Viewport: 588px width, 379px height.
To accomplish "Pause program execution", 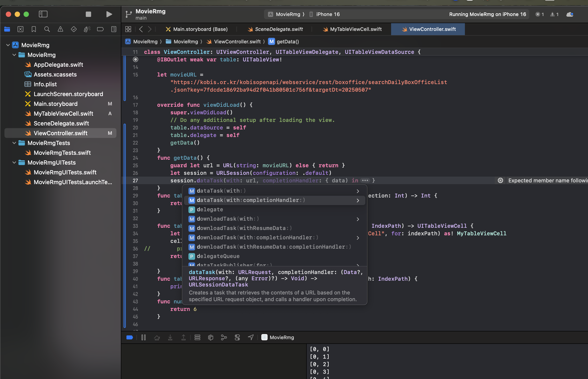I will point(144,337).
